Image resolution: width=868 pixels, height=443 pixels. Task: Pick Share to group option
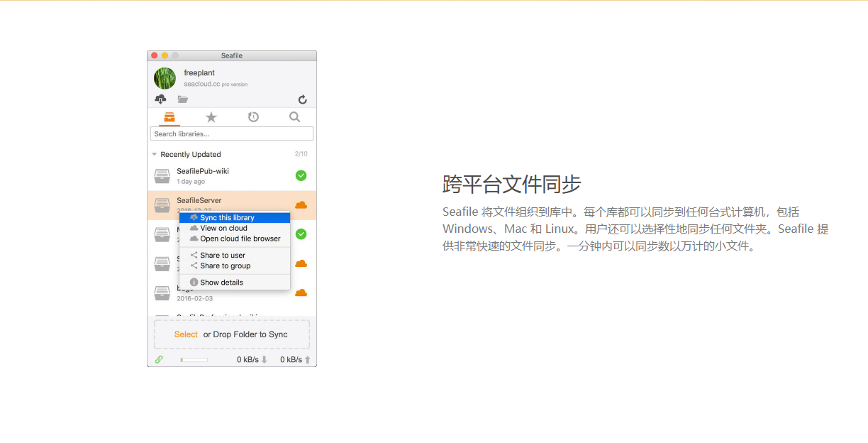point(225,266)
